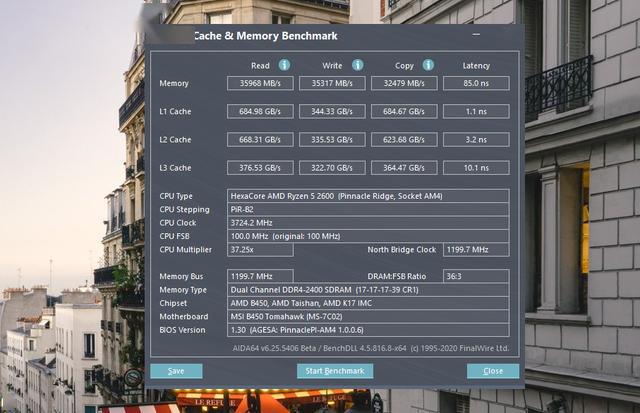Click the info icon beside Copy
Screen dimensions: 640x413
[x=429, y=65]
